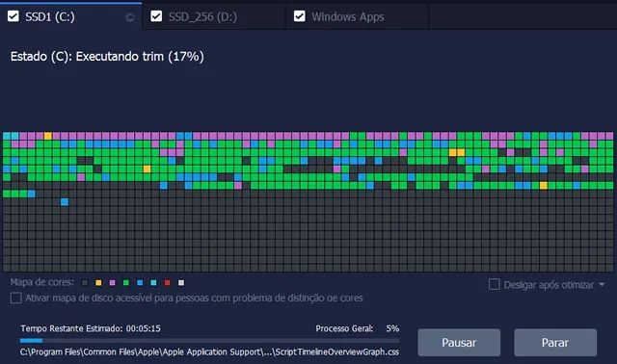Image resolution: width=617 pixels, height=364 pixels.
Task: Select the blue legend swatch
Action: (x=140, y=283)
